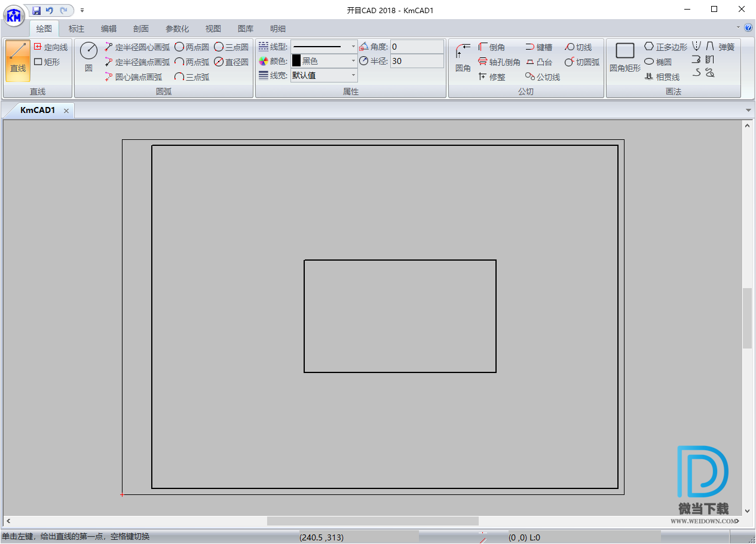The height and width of the screenshot is (544, 756).
Task: Choose the 定向线 directed line tool
Action: click(51, 47)
